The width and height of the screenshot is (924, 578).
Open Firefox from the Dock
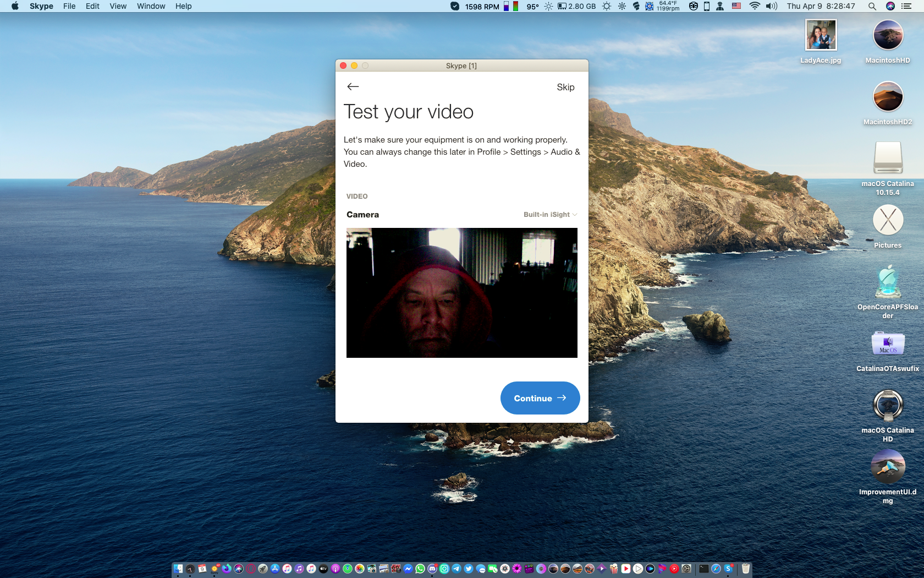(226, 569)
